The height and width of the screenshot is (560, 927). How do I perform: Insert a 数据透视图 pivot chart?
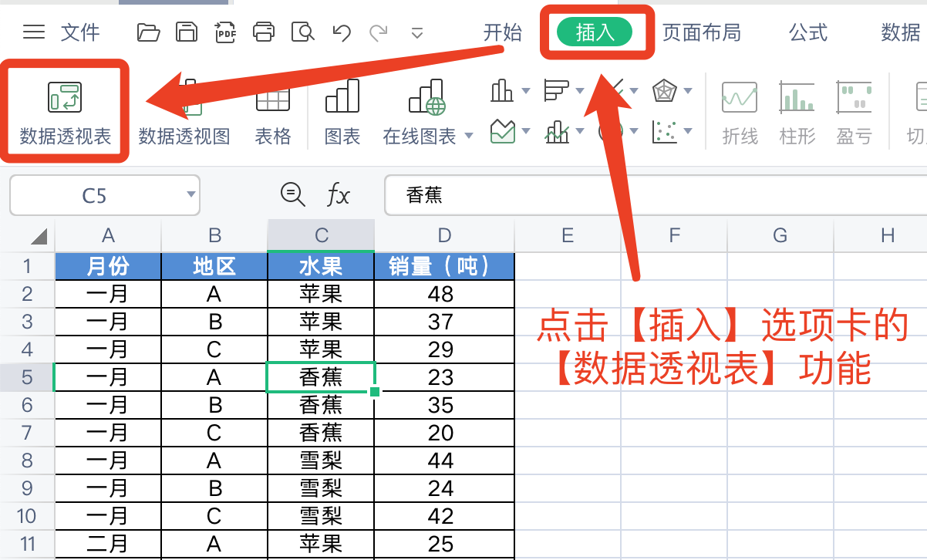point(184,114)
